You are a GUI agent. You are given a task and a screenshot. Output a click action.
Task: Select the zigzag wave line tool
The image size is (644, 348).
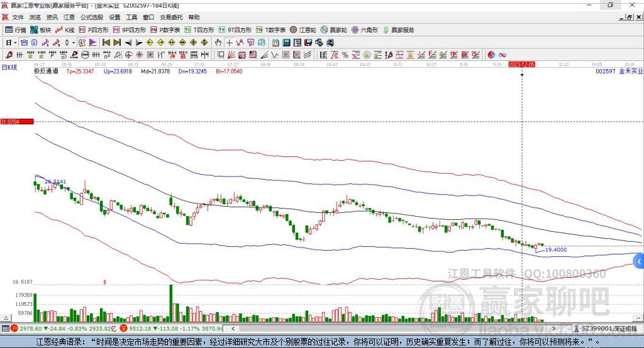coord(275,55)
